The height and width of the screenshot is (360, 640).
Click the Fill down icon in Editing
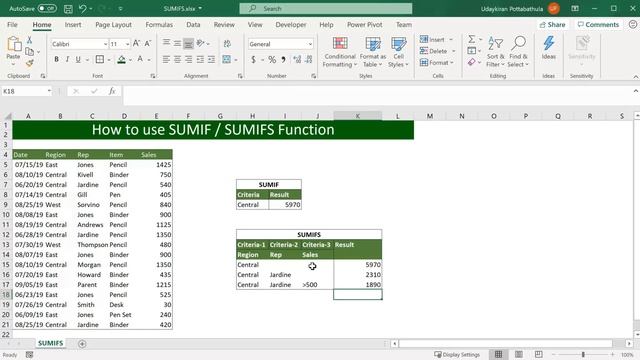[x=471, y=51]
